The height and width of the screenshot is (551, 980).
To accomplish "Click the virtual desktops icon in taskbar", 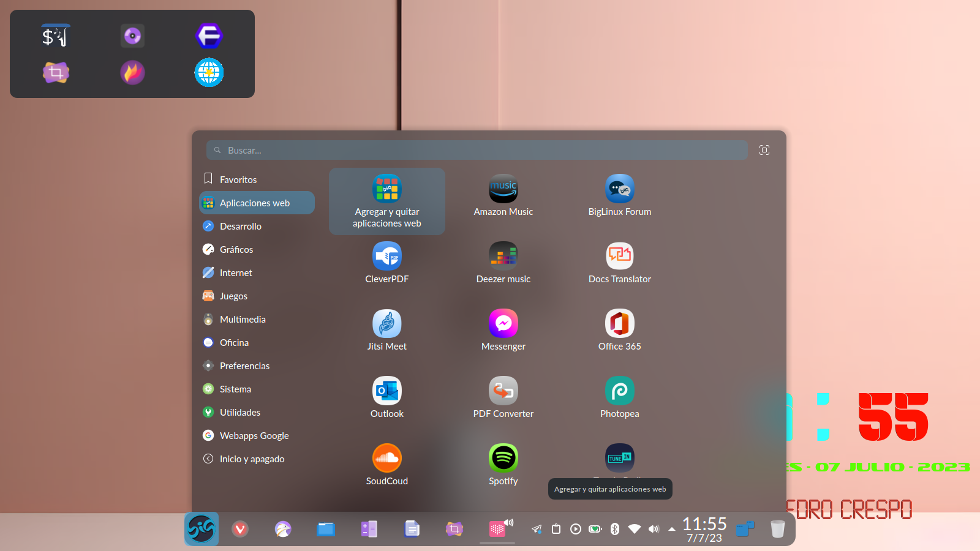I will (x=745, y=529).
